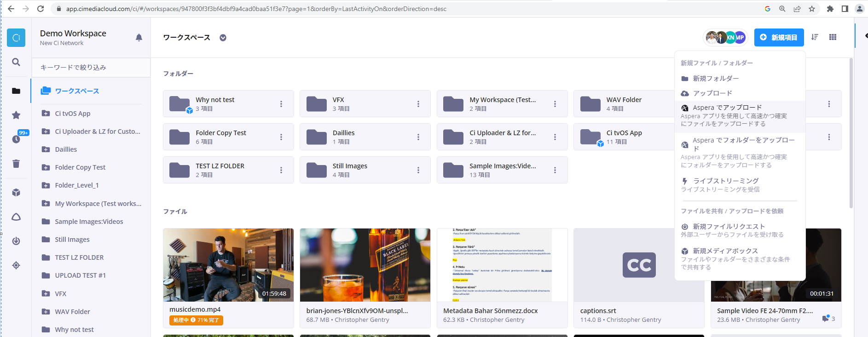Click the browser reload button
The height and width of the screenshot is (337, 868).
tap(41, 9)
